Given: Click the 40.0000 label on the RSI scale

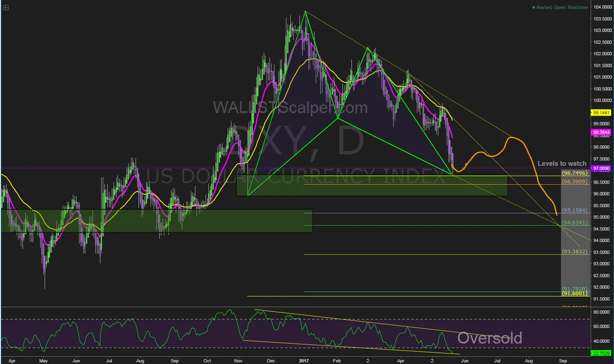Looking at the screenshot, I should coord(602,341).
